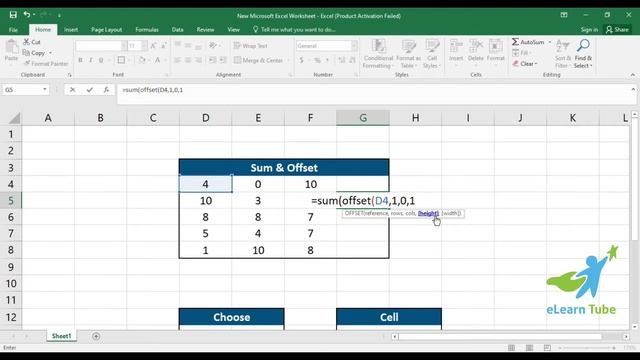Screen dimensions: 640x360
Task: Open the Borders button
Action: point(121,60)
